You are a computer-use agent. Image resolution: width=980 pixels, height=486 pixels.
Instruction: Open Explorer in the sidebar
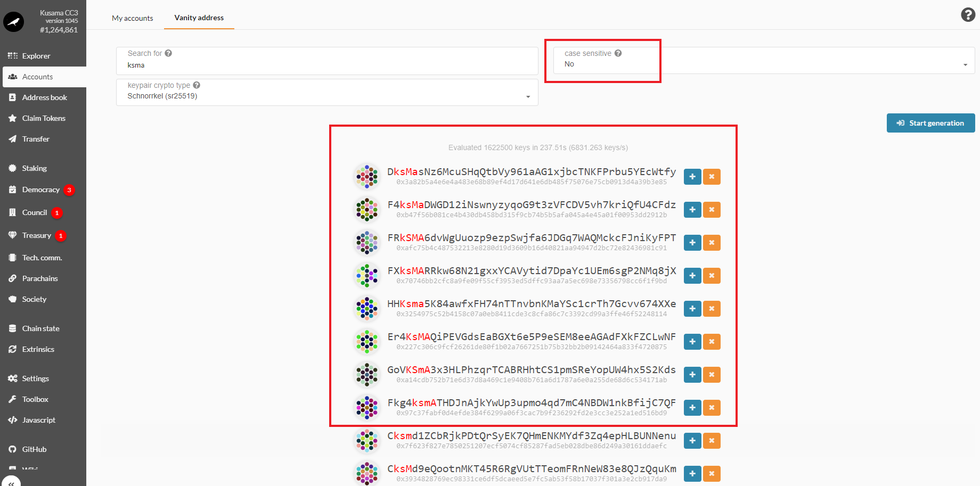tap(43, 56)
